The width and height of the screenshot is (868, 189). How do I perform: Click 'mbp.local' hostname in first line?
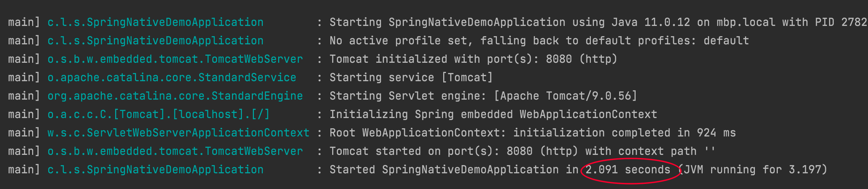(x=746, y=22)
